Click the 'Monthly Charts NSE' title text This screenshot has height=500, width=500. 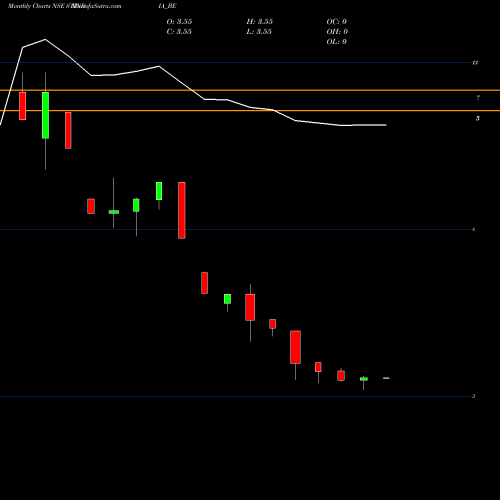pyautogui.click(x=36, y=6)
